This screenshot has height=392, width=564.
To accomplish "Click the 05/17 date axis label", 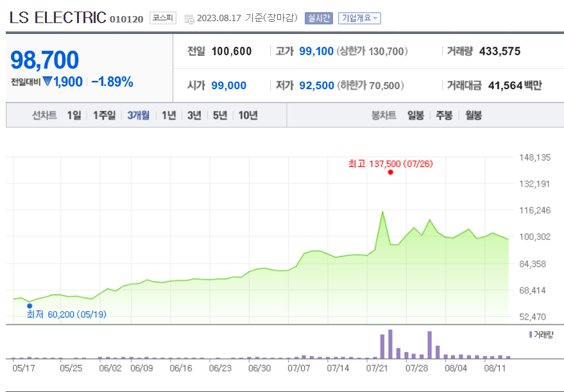I will point(23,368).
